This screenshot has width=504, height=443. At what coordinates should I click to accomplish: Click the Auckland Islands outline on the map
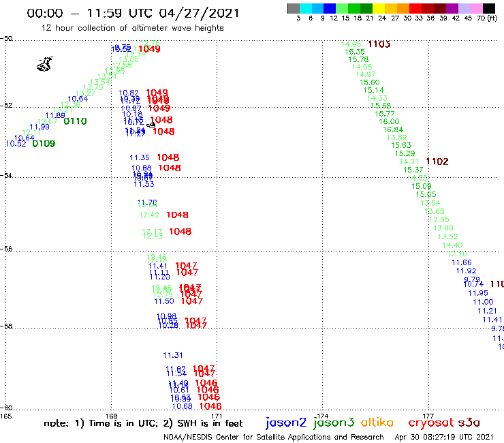click(x=45, y=64)
